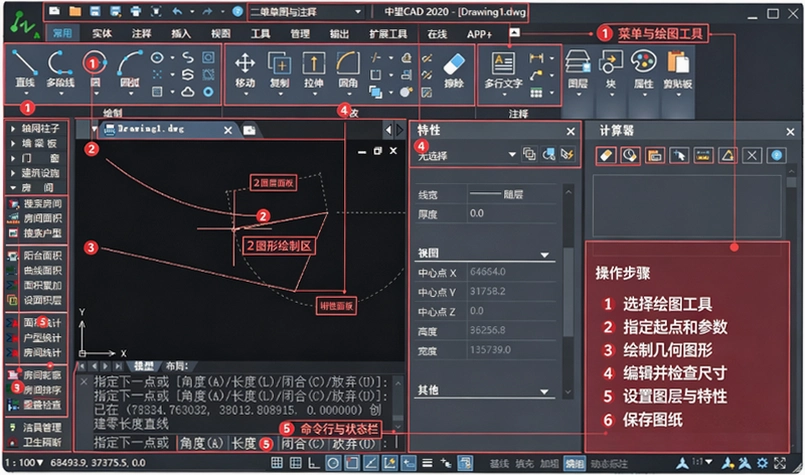Image resolution: width=805 pixels, height=475 pixels.
Task: Click the 长度(L) command line option
Action: point(243,443)
